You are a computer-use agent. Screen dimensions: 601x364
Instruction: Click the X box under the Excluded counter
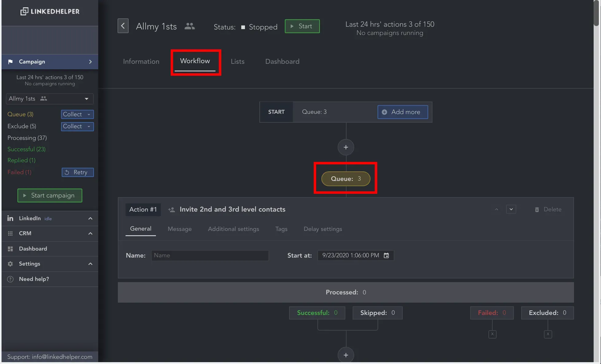548,334
